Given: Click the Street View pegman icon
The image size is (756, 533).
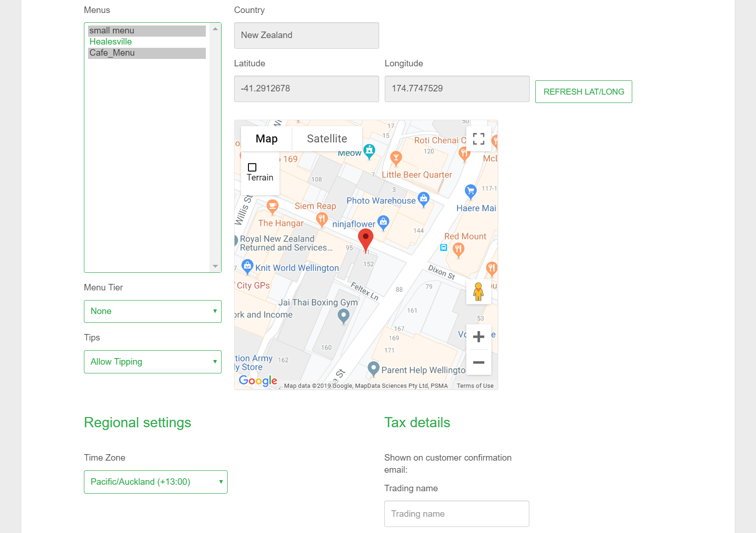Looking at the screenshot, I should click(478, 292).
